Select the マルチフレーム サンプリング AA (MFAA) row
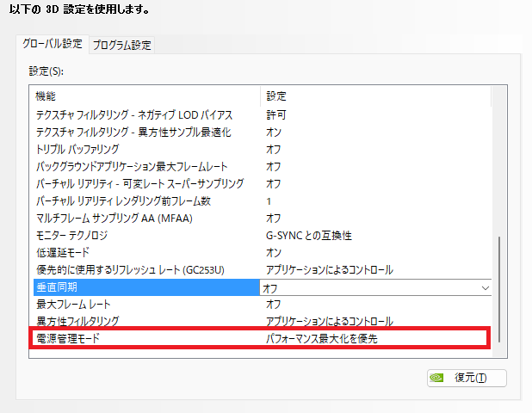 (263, 218)
